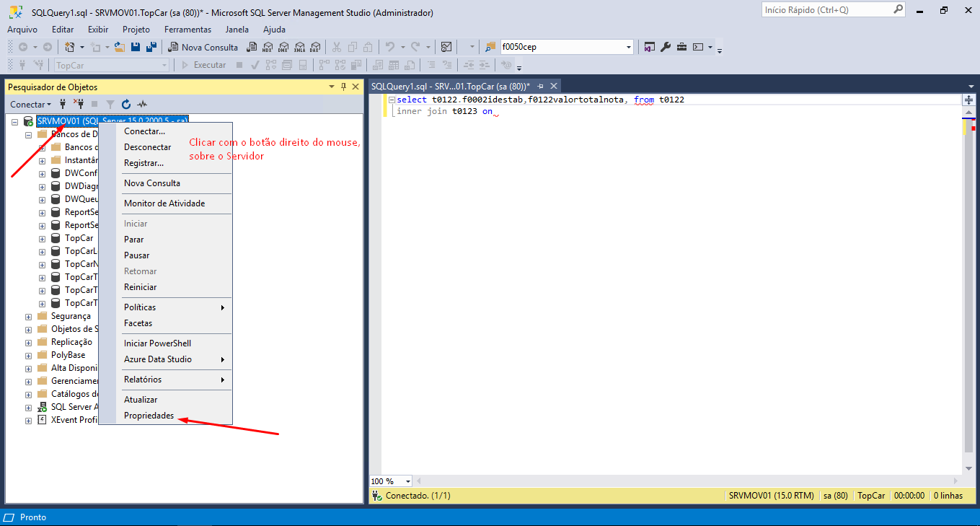Viewport: 980px width, 526px height.
Task: Expand the Replicação folder node
Action: click(28, 342)
